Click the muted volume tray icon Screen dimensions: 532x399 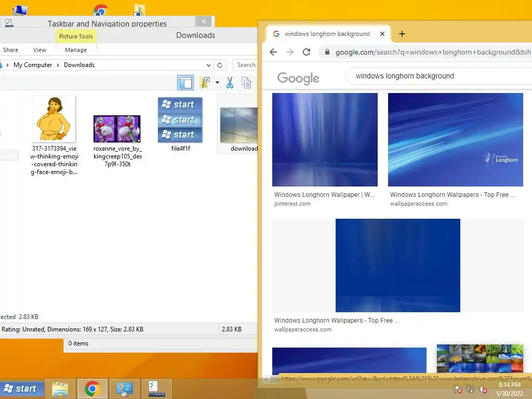(483, 389)
